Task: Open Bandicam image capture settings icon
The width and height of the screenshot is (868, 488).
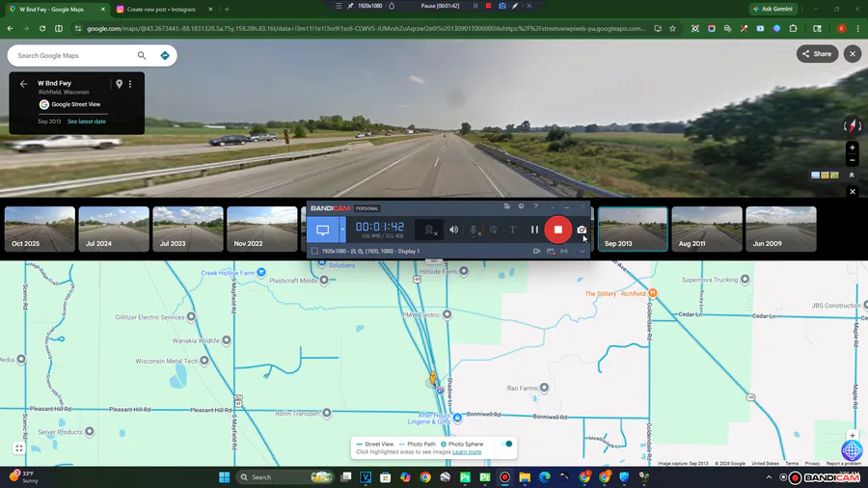Action: pyautogui.click(x=551, y=251)
